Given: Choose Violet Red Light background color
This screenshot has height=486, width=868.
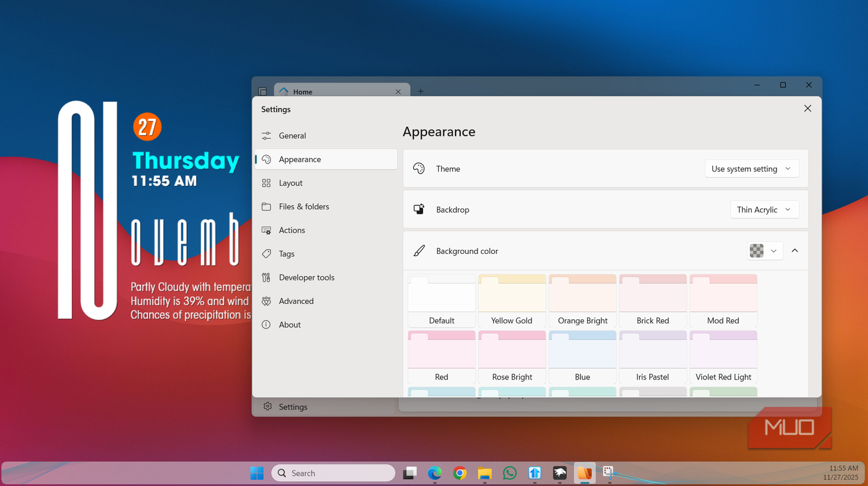Looking at the screenshot, I should coord(723,358).
